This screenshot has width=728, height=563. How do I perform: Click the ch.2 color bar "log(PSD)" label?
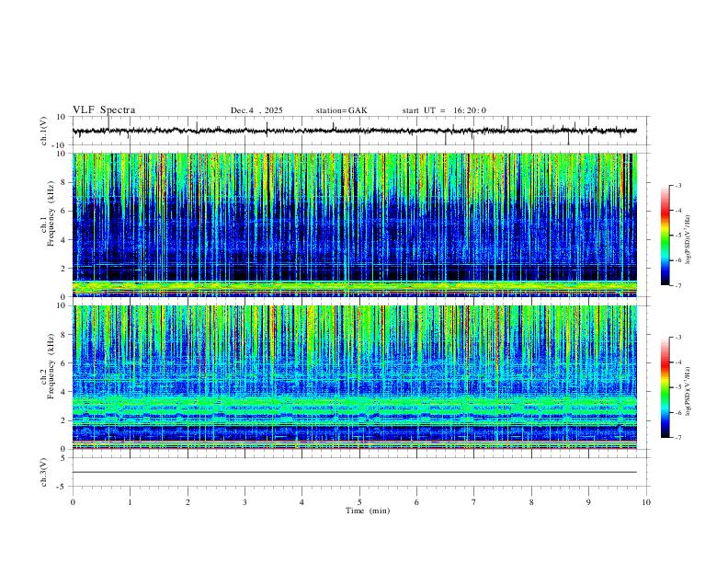pos(688,392)
